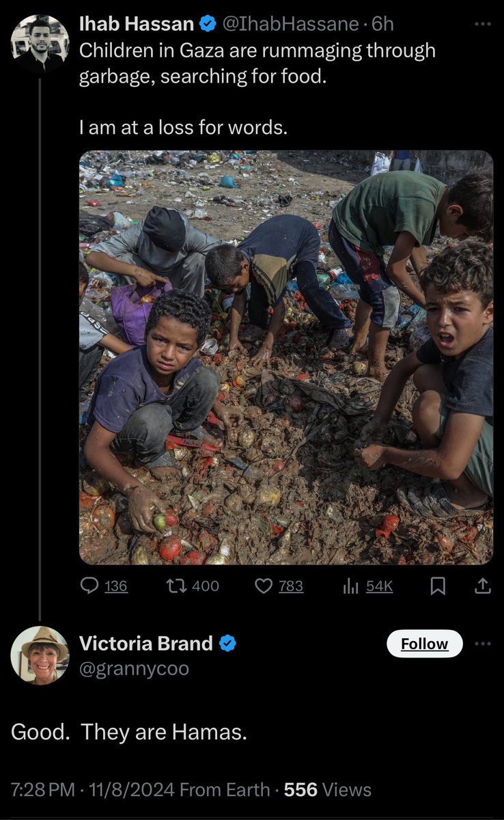504x820 pixels.
Task: Click verified badge beside Victoria Brand's name
Action: click(227, 643)
